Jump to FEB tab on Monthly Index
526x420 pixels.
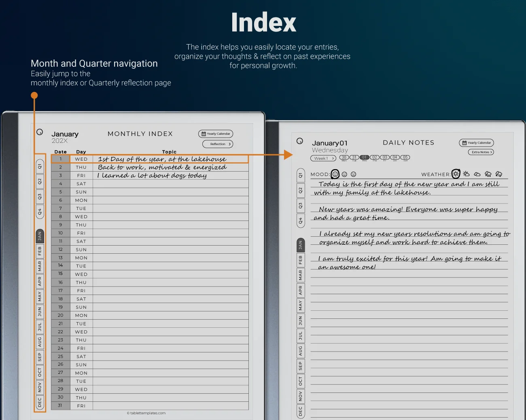pos(40,250)
